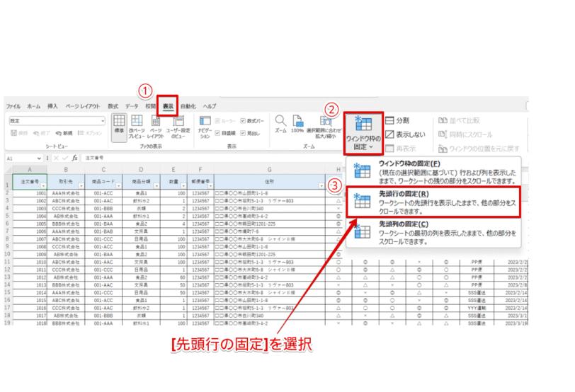
Task: Click the formula bar confirm checkmark
Action: click(65, 158)
